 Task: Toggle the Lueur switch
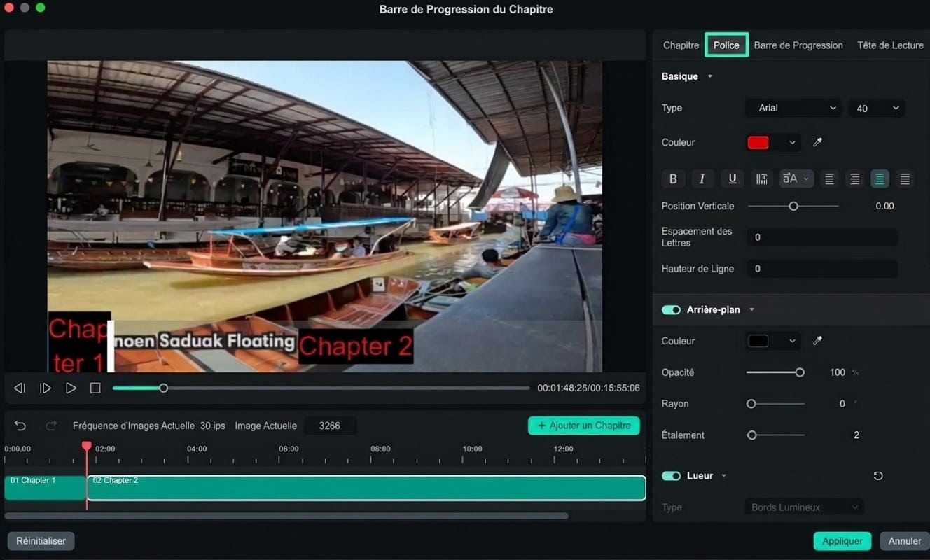[671, 476]
